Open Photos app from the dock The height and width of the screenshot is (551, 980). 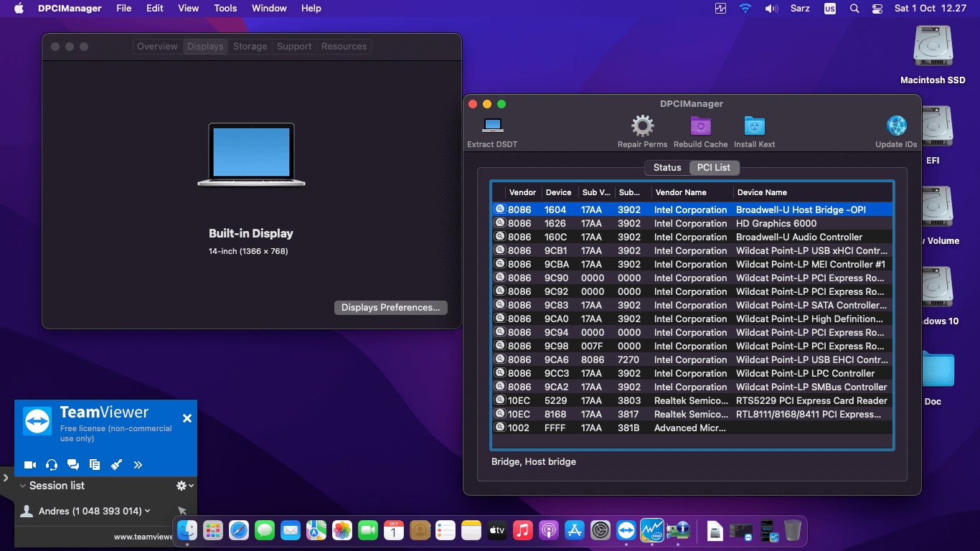pos(342,531)
